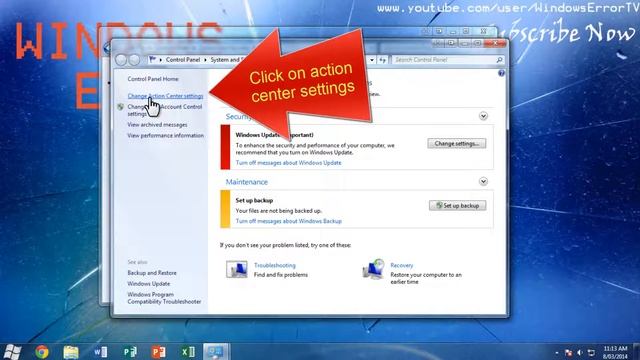This screenshot has width=640, height=360.
Task: Open View archived messages
Action: (157, 124)
